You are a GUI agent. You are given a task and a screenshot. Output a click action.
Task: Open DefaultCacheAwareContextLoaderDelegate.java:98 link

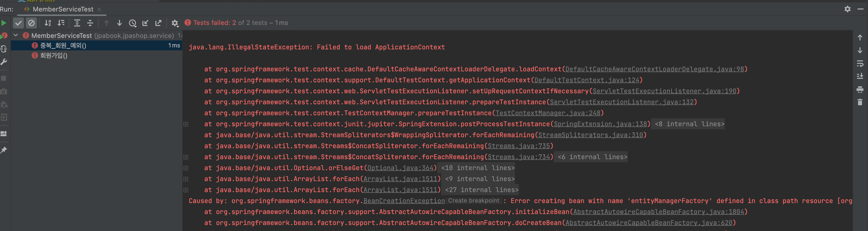pyautogui.click(x=654, y=69)
